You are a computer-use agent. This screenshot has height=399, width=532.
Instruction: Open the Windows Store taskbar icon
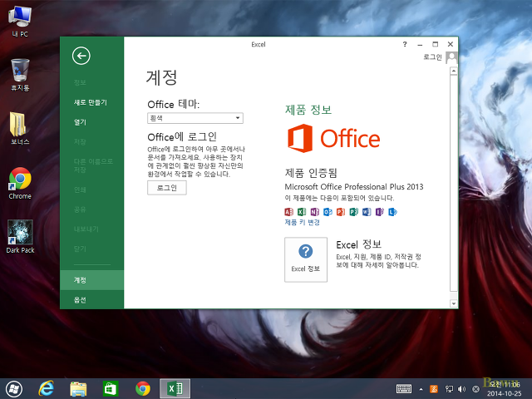pyautogui.click(x=111, y=389)
